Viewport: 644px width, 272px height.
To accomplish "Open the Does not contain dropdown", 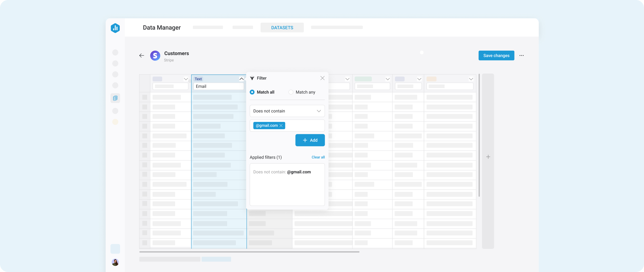I will (x=287, y=111).
